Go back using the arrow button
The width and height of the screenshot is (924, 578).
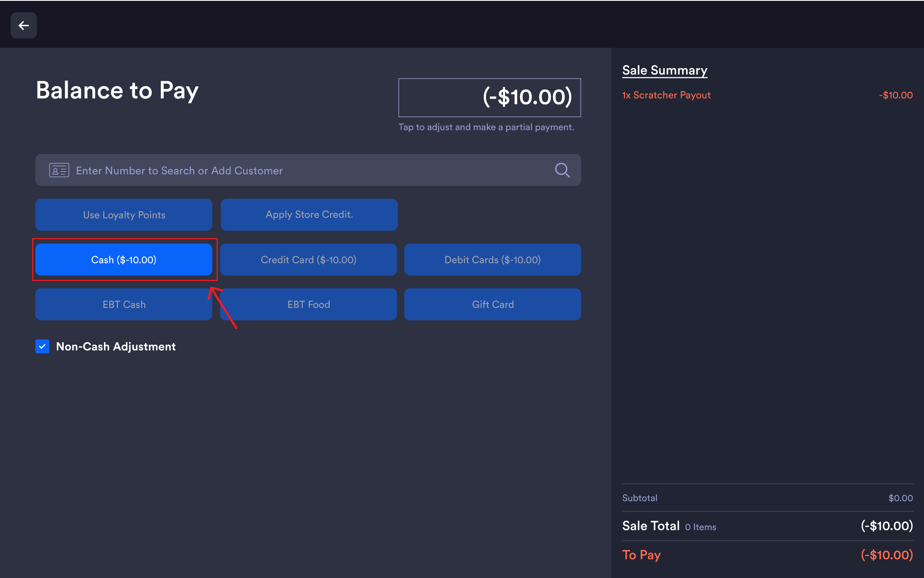24,26
